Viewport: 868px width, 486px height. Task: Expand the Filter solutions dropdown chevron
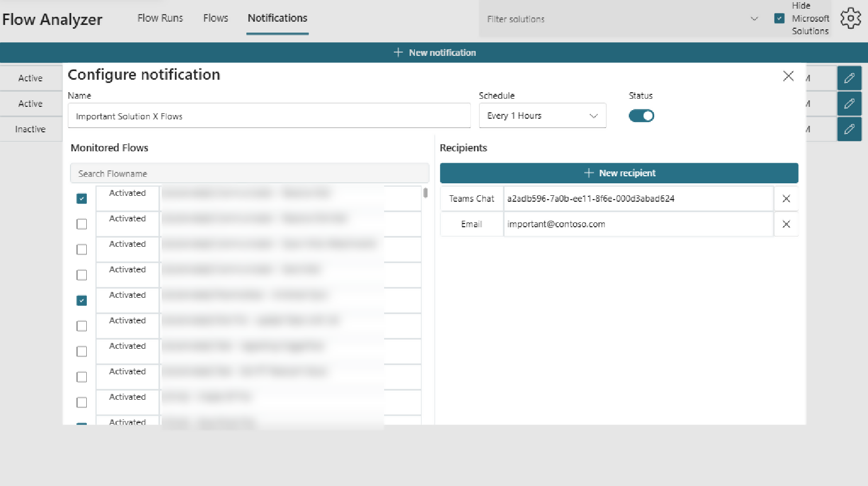click(x=754, y=19)
